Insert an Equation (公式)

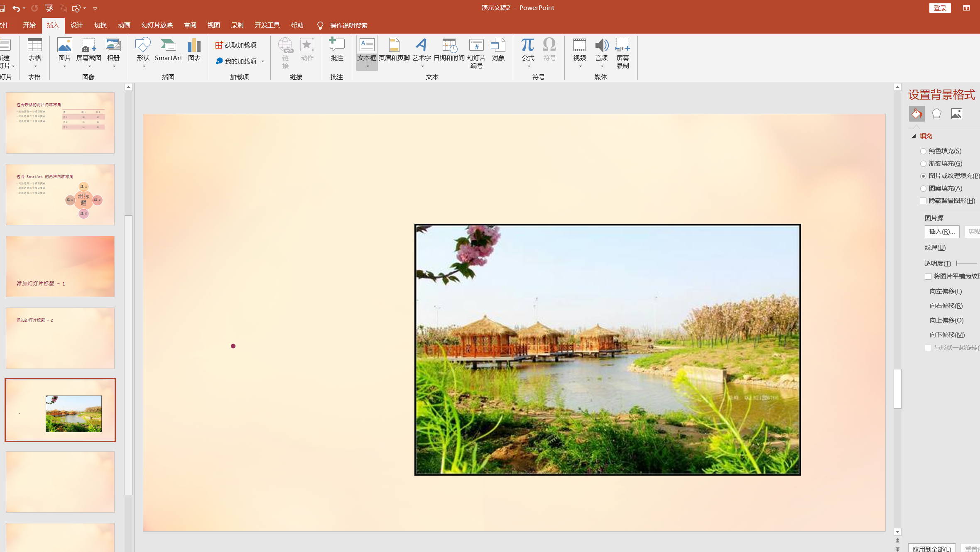click(528, 49)
